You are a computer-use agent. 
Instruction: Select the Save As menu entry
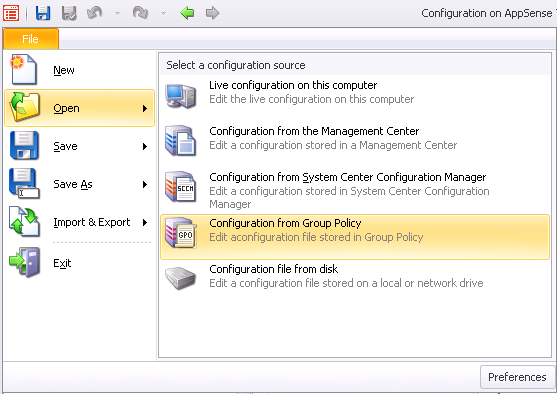pos(80,184)
